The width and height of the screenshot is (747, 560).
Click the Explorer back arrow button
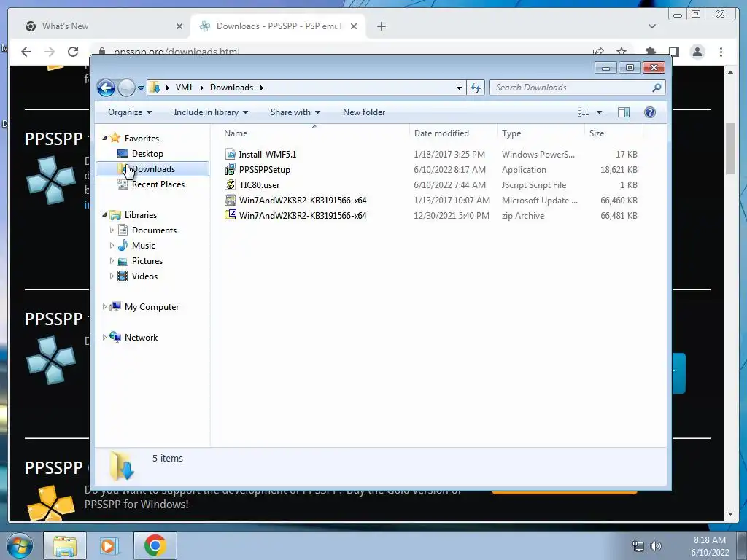106,87
